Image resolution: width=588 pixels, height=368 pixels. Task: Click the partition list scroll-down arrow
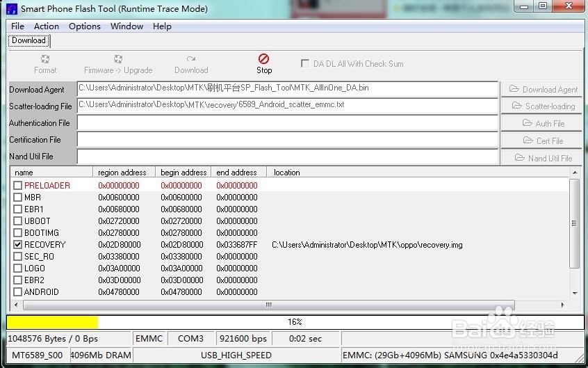(x=575, y=294)
